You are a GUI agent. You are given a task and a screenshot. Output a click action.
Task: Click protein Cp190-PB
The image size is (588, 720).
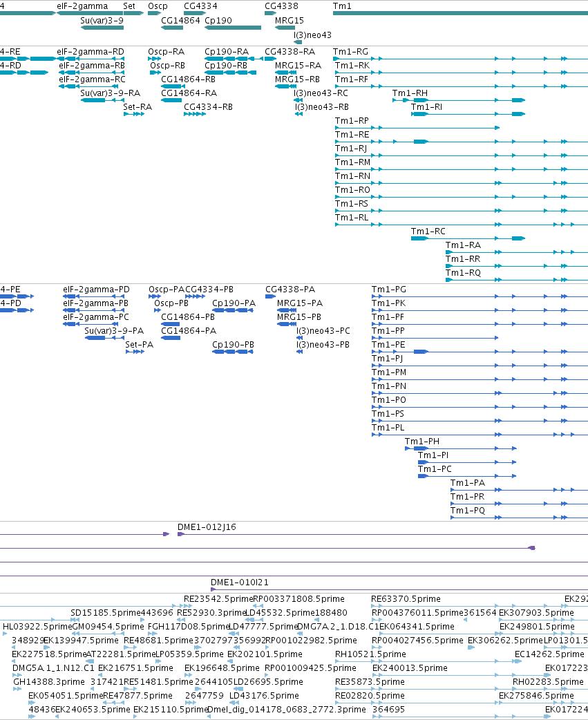233,352
